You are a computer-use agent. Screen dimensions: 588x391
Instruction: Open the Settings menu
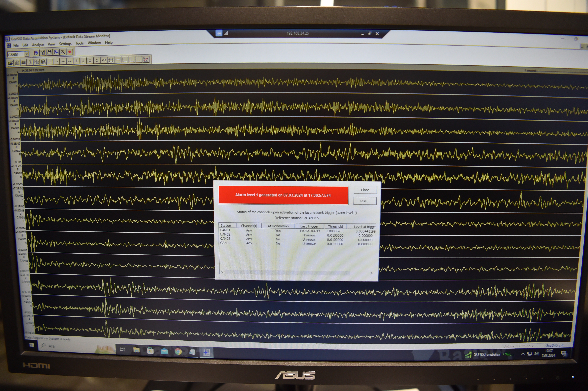65,44
